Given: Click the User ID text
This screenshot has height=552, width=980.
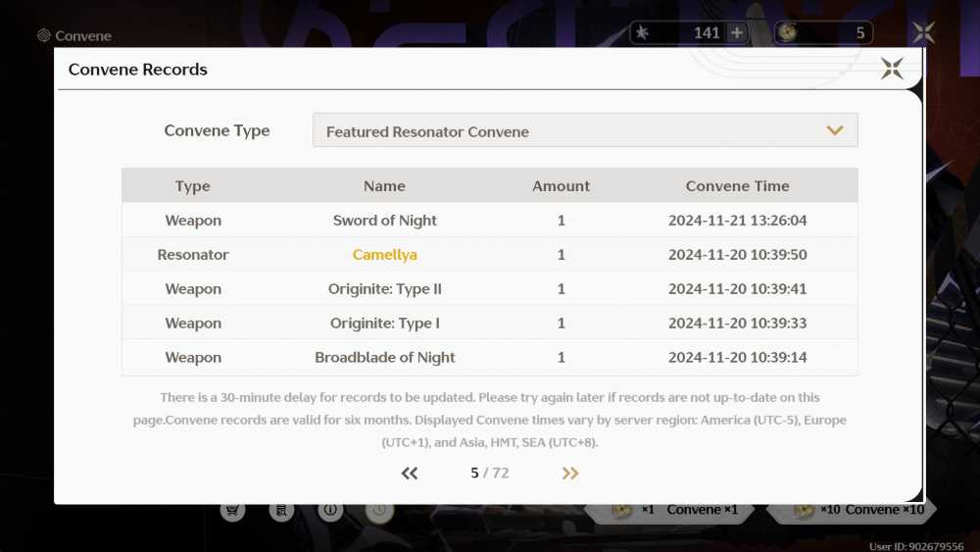Looking at the screenshot, I should tap(916, 546).
